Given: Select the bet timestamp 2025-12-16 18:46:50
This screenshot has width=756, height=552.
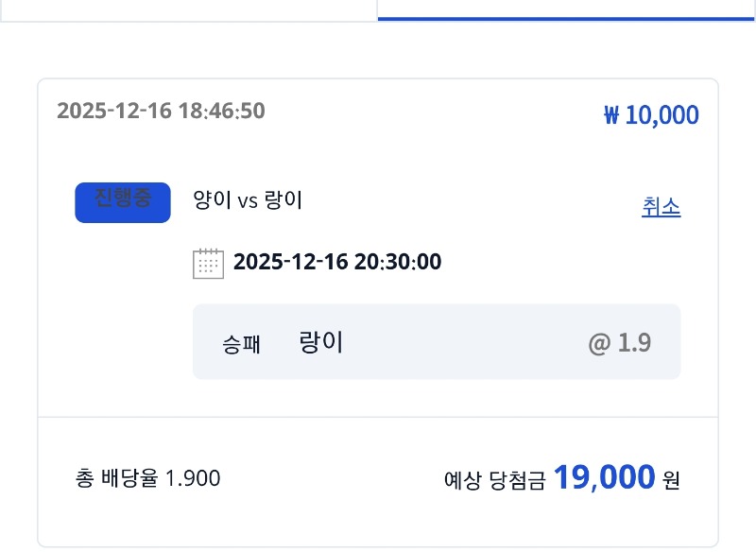Looking at the screenshot, I should [x=161, y=112].
